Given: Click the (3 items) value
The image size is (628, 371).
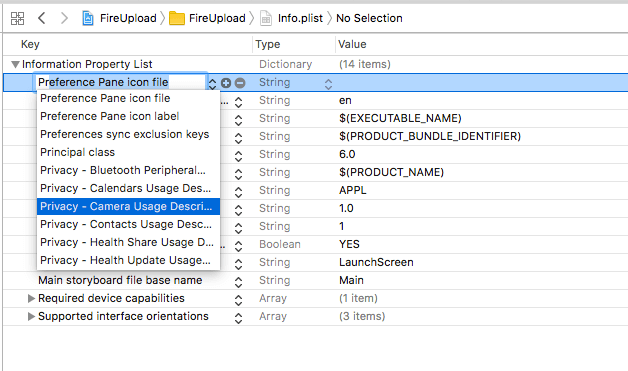Looking at the screenshot, I should click(x=362, y=316).
